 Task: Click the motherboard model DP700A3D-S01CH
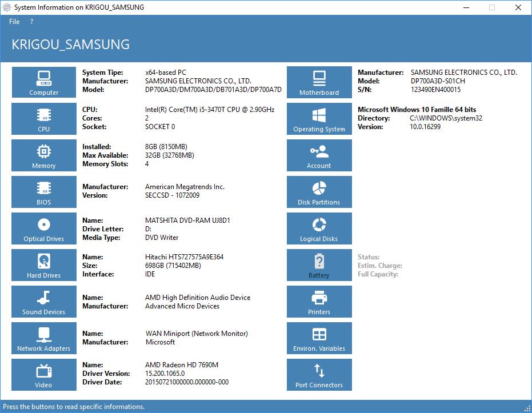pos(438,81)
